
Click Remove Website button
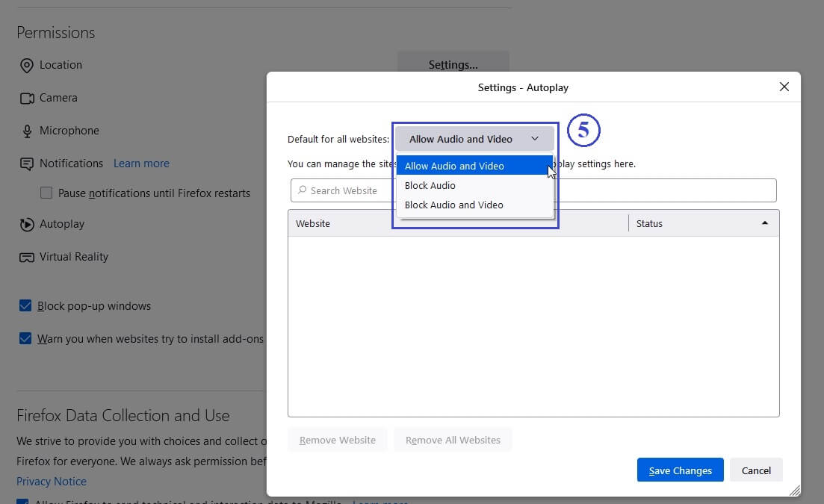tap(338, 440)
